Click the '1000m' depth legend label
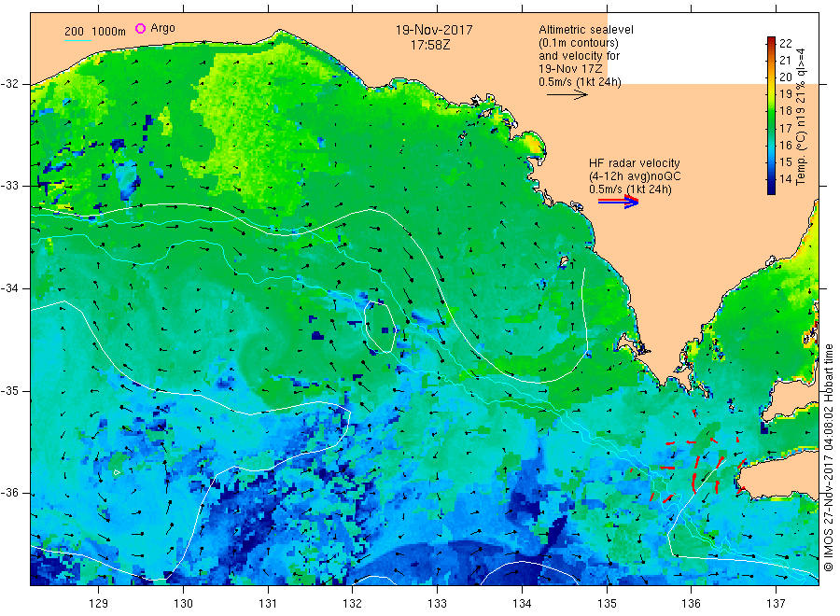The image size is (840, 616). pos(109,32)
